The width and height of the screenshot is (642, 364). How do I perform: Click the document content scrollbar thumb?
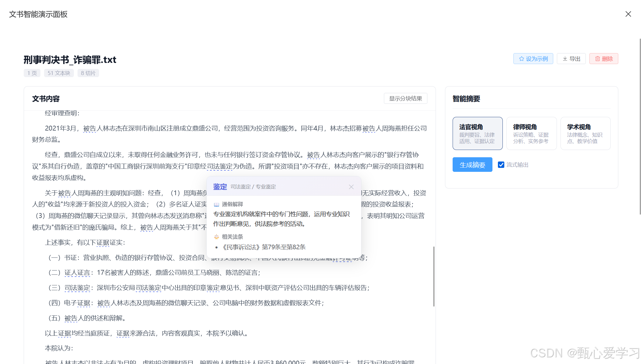[x=433, y=276]
